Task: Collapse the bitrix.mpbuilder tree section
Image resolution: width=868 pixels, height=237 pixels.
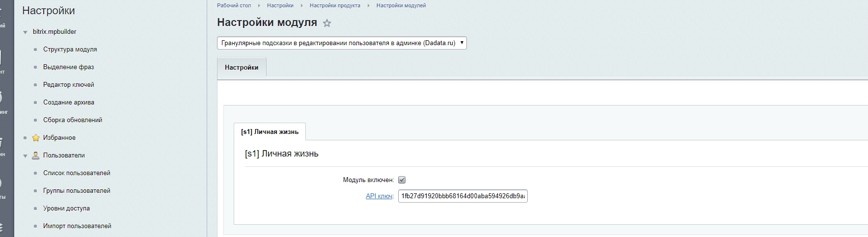Action: pyautogui.click(x=26, y=32)
